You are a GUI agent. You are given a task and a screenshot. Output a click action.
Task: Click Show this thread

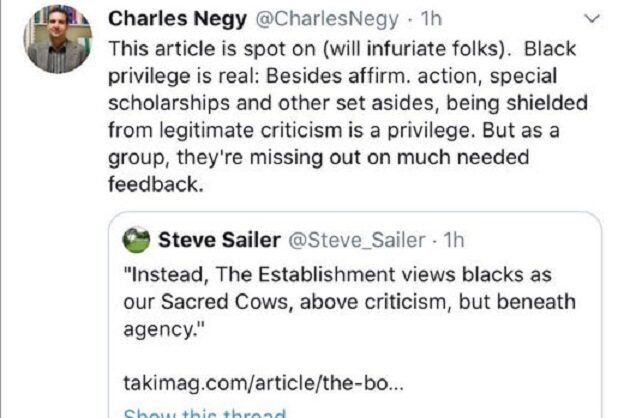[205, 412]
